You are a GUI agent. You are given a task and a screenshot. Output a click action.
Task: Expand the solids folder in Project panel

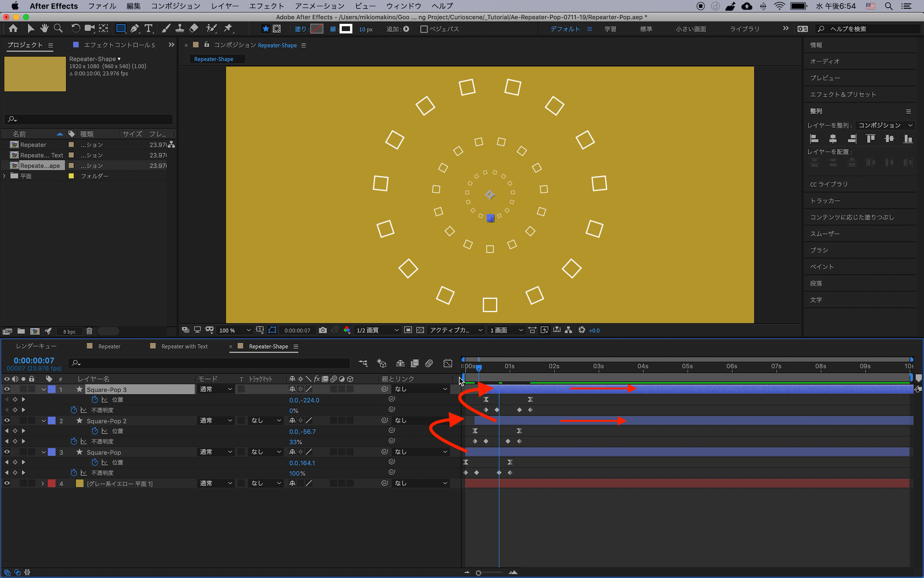(5, 176)
